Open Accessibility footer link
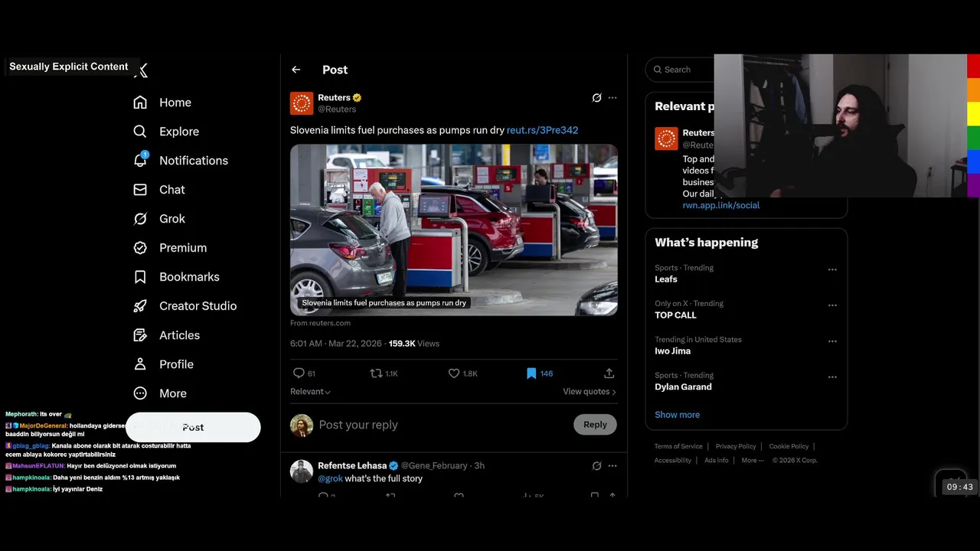 (673, 461)
